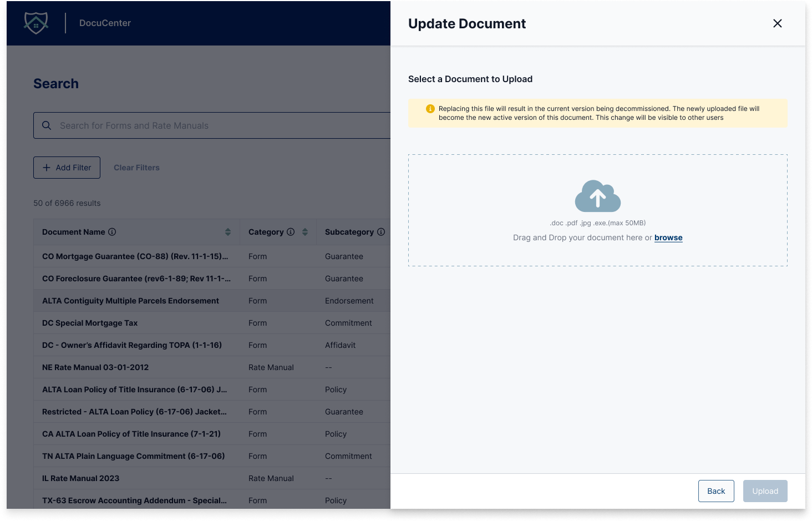Sort by Document Name using sort arrows
This screenshot has width=812, height=521.
pos(228,232)
